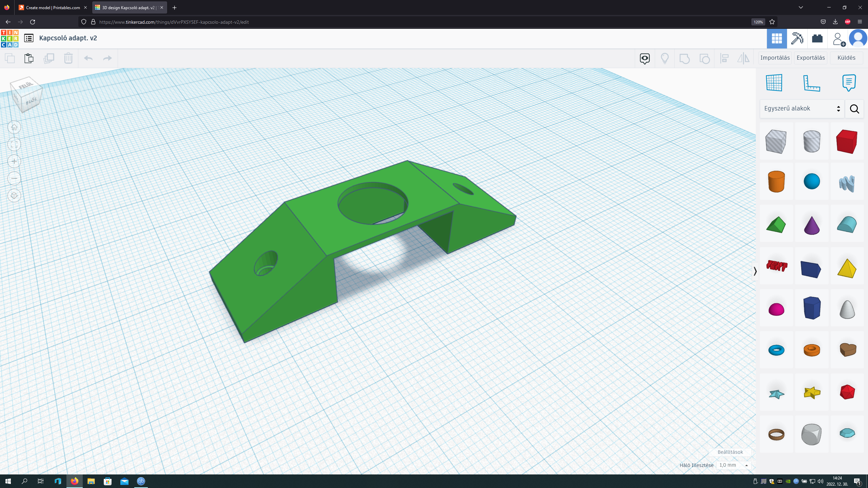
Task: Collapse the shapes panel chevron
Action: pos(755,271)
